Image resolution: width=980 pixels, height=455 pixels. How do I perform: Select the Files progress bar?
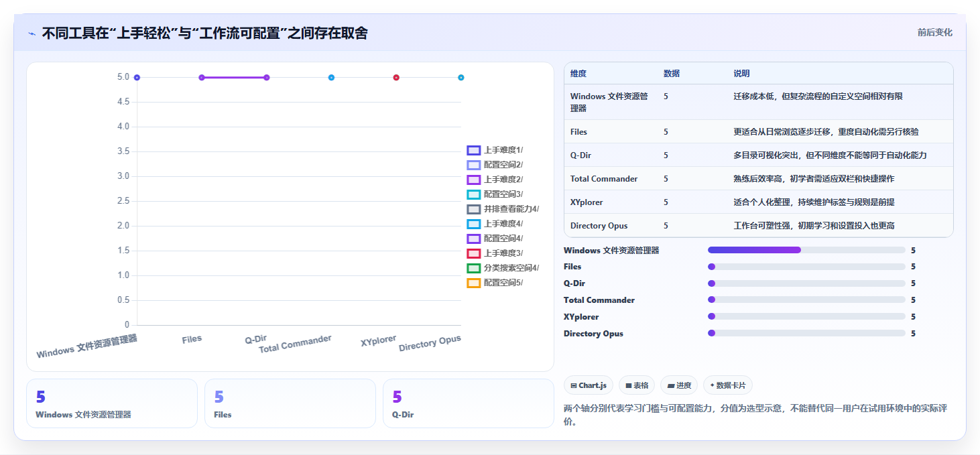[806, 267]
